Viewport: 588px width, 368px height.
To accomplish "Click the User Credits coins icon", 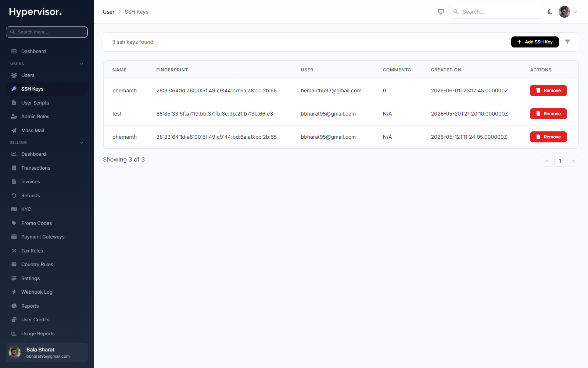I will pos(14,319).
